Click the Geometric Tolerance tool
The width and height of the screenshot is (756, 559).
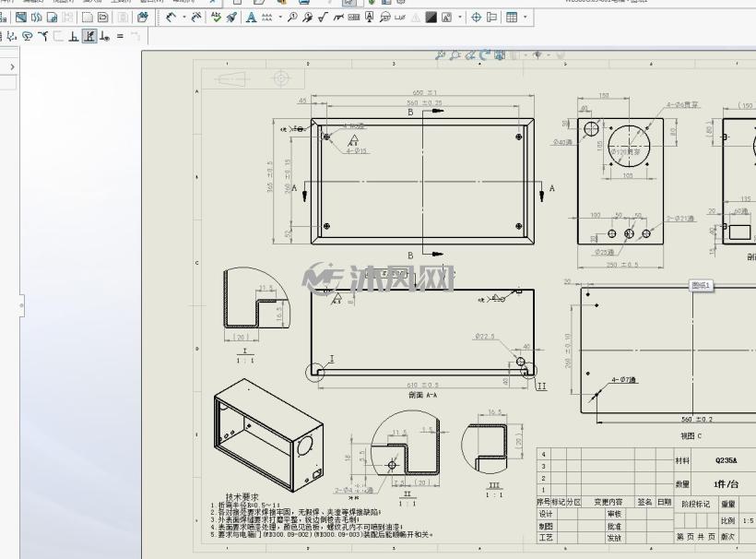coord(354,18)
